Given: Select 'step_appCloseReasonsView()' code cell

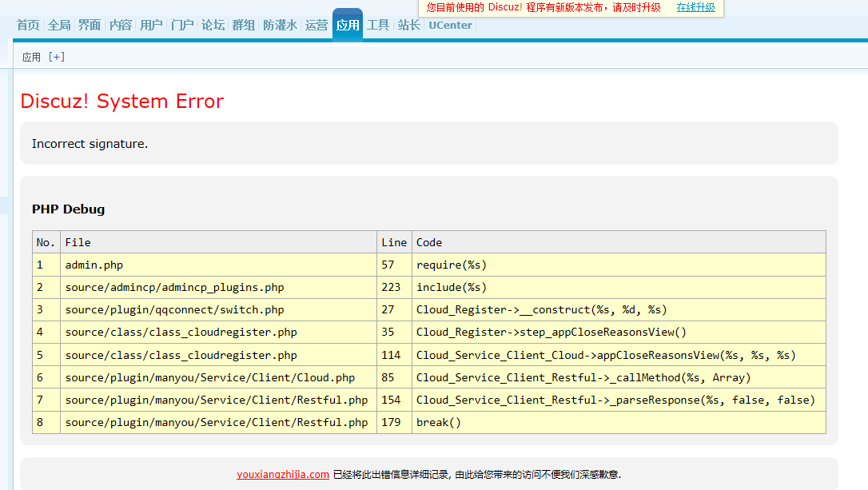Looking at the screenshot, I should [619, 333].
